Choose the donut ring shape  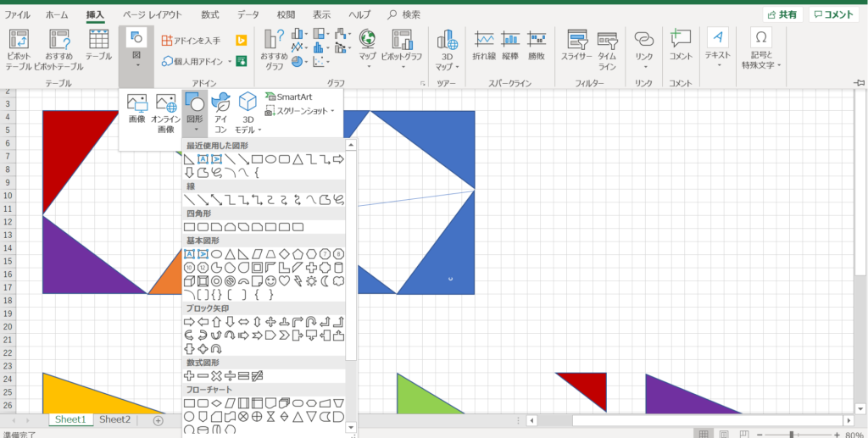[216, 281]
